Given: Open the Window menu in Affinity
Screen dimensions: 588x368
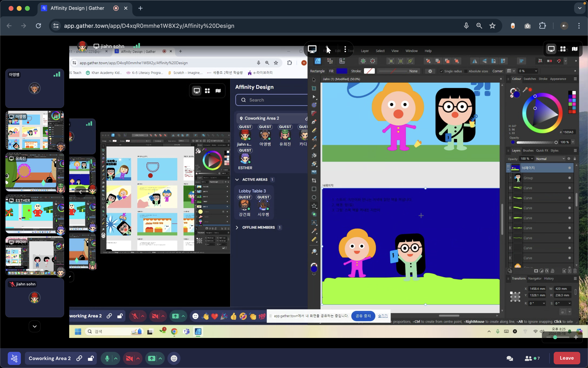Looking at the screenshot, I should (411, 51).
